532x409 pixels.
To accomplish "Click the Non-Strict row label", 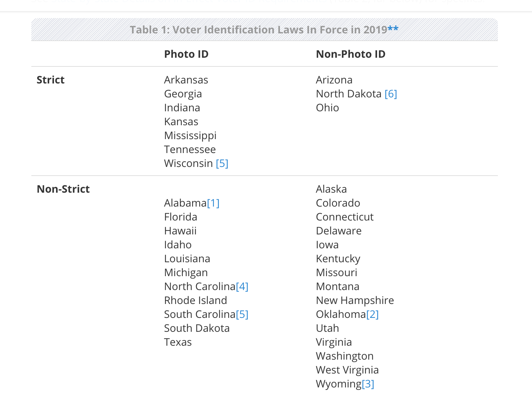I will pyautogui.click(x=63, y=189).
